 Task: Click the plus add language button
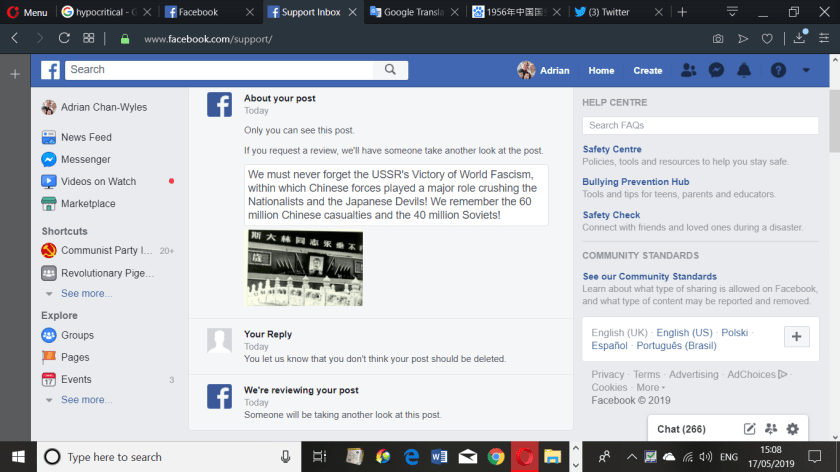[796, 336]
